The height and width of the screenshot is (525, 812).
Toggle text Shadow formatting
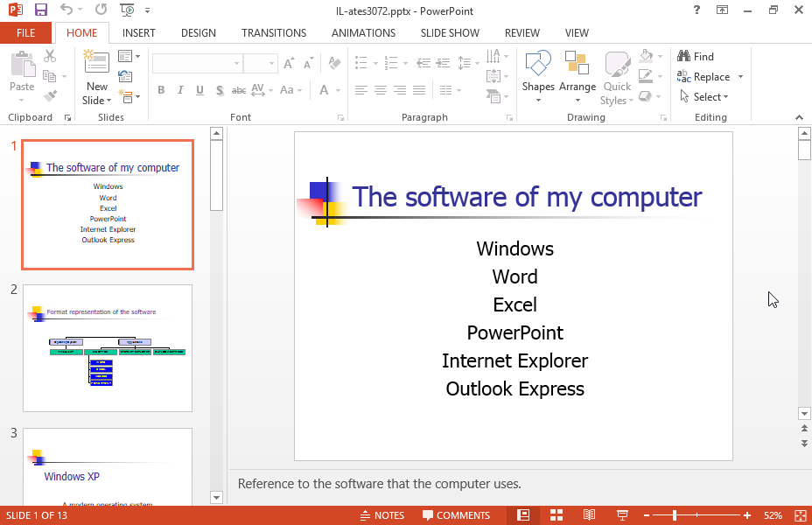pos(220,90)
